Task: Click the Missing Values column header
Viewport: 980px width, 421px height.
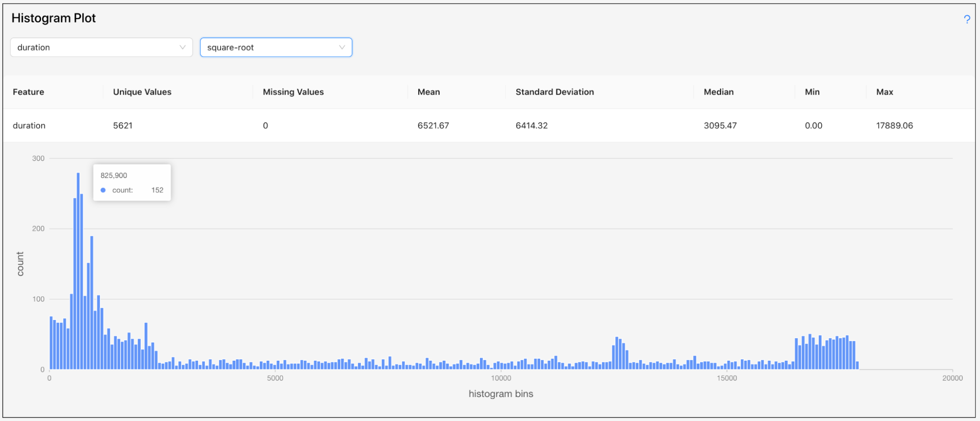Action: point(293,92)
